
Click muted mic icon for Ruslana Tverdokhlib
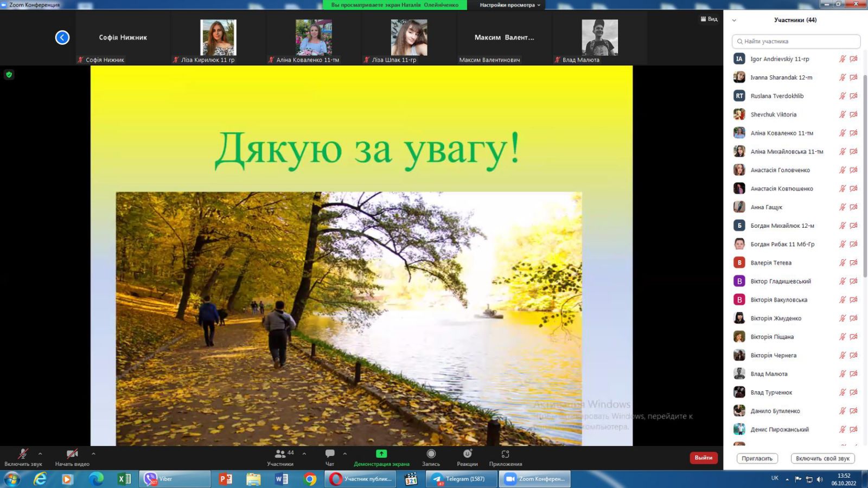(843, 96)
